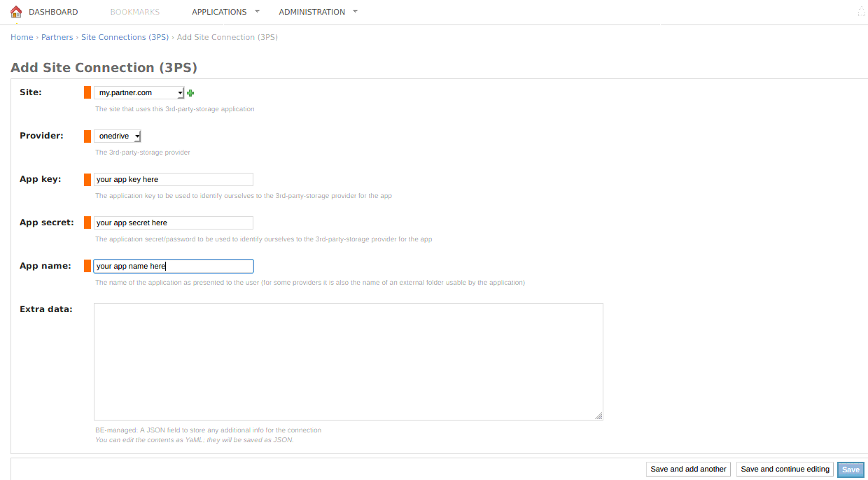Click Save and add another
Viewport: 868px width, 480px height.
click(688, 469)
